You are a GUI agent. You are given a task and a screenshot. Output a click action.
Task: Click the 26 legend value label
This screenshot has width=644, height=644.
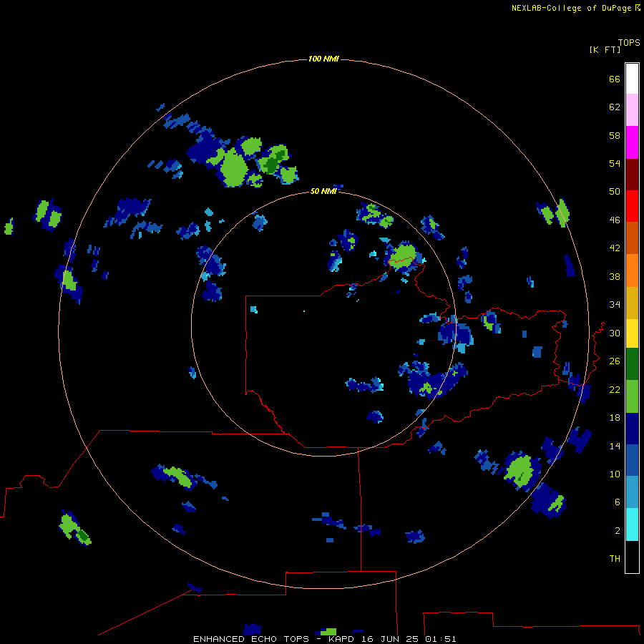(x=615, y=361)
